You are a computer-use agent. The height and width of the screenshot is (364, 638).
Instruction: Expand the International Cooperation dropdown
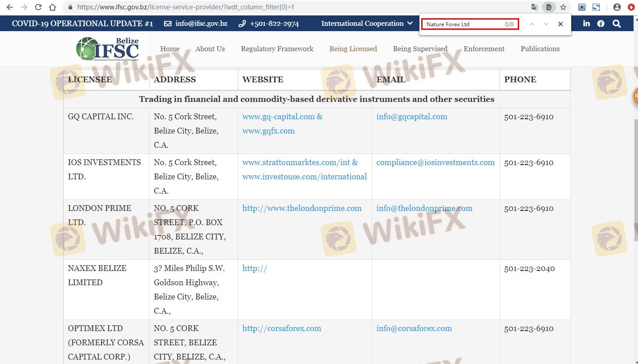367,24
